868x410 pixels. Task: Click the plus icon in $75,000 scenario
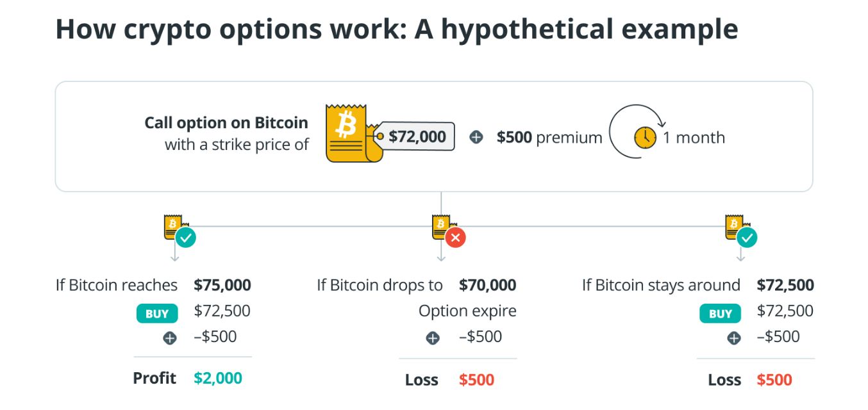pyautogui.click(x=170, y=338)
